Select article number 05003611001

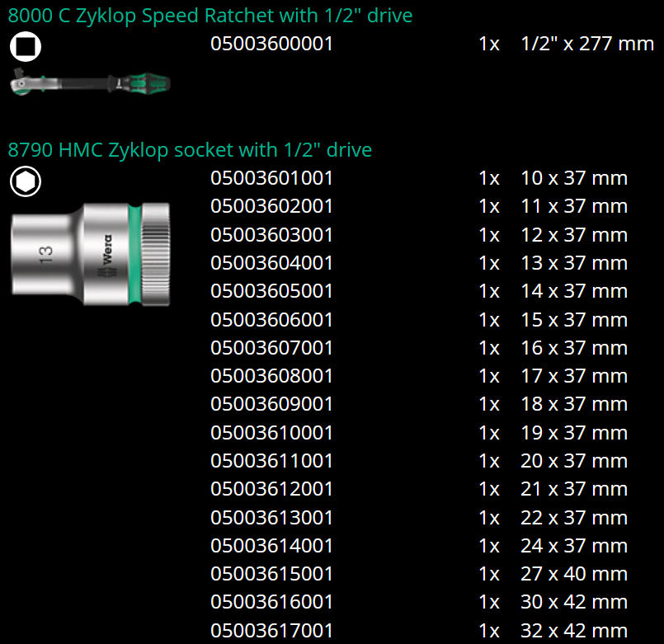point(271,461)
